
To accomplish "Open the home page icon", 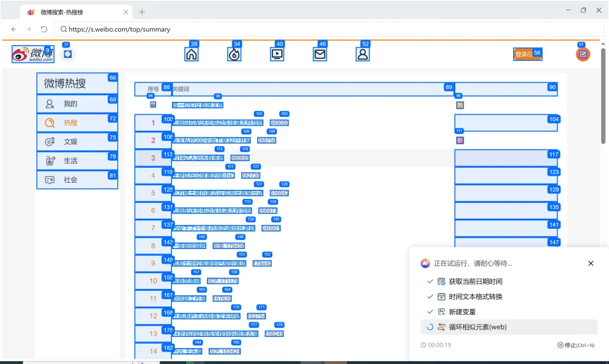I will coord(192,54).
